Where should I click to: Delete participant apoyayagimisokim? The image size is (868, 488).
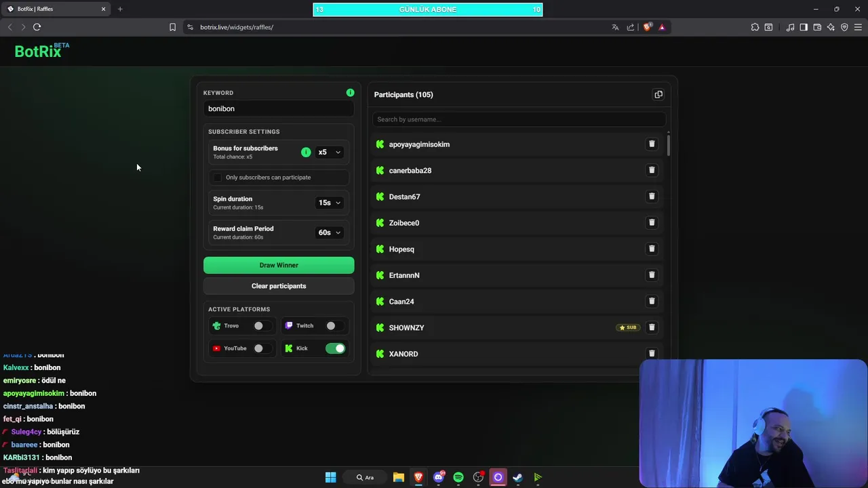[652, 144]
